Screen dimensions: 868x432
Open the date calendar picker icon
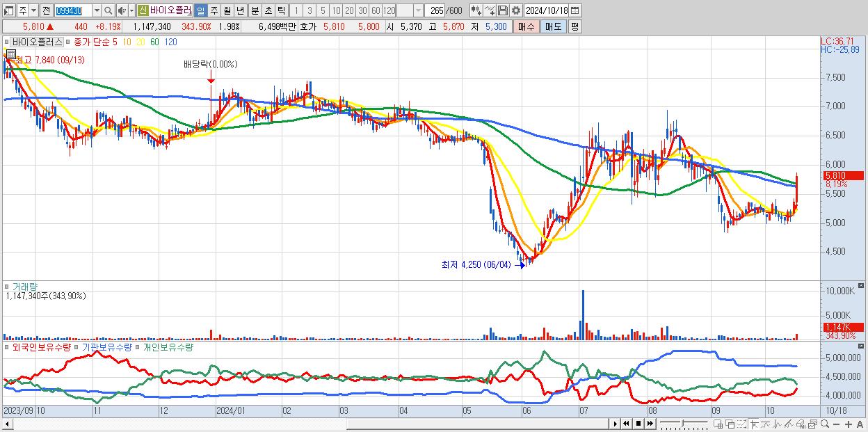tap(574, 10)
